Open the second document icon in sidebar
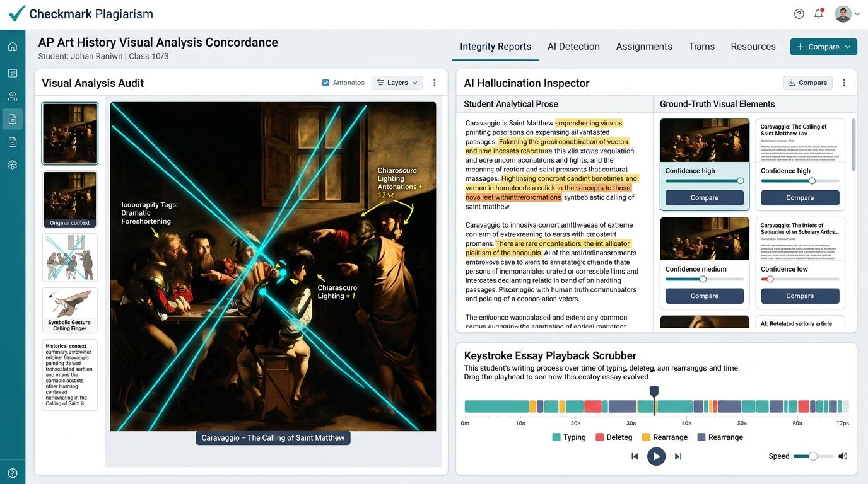The height and width of the screenshot is (484, 868). point(13,142)
